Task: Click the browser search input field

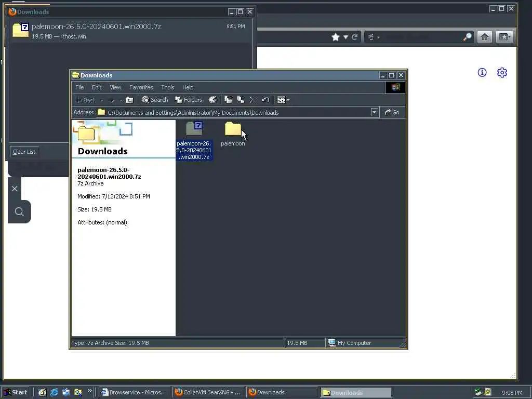Action: 422,37
